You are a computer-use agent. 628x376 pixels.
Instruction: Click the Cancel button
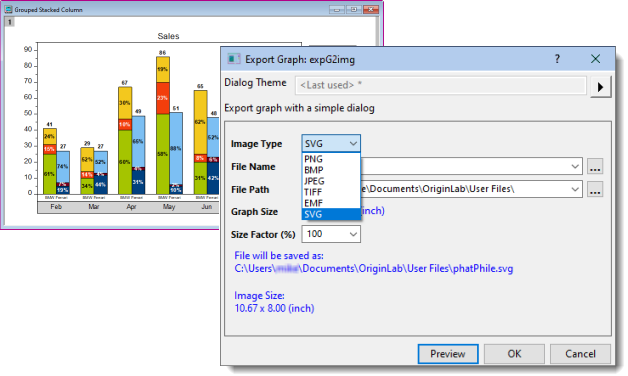click(x=580, y=354)
